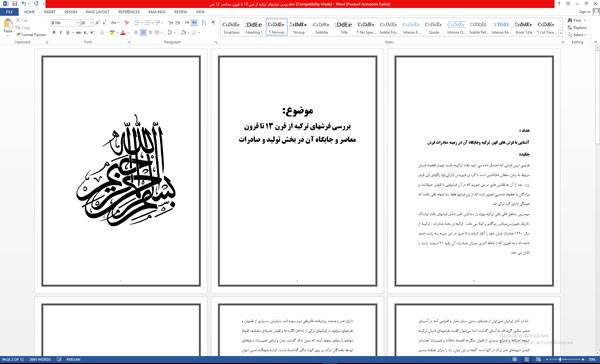Open the INSERT ribbon tab

pos(49,12)
